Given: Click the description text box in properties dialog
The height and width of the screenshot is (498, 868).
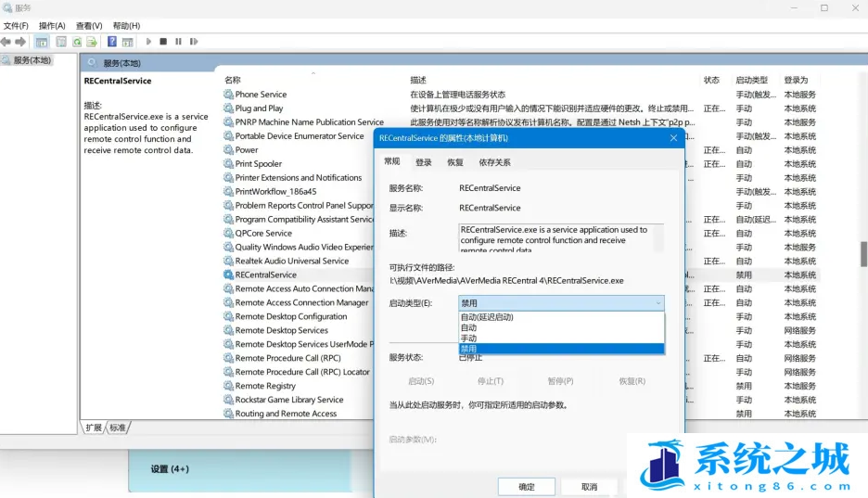Looking at the screenshot, I should 561,238.
